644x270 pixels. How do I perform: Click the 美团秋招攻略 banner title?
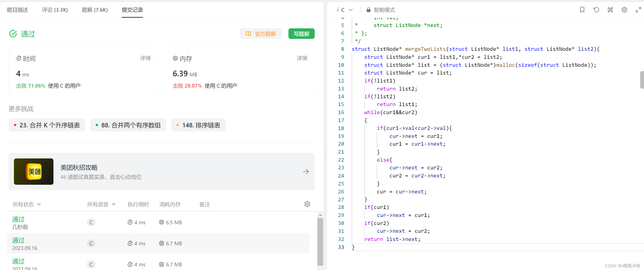point(79,167)
